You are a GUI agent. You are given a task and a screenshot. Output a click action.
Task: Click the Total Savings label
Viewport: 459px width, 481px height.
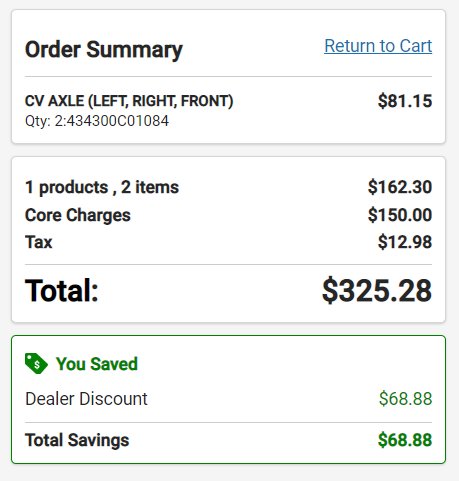pyautogui.click(x=77, y=440)
